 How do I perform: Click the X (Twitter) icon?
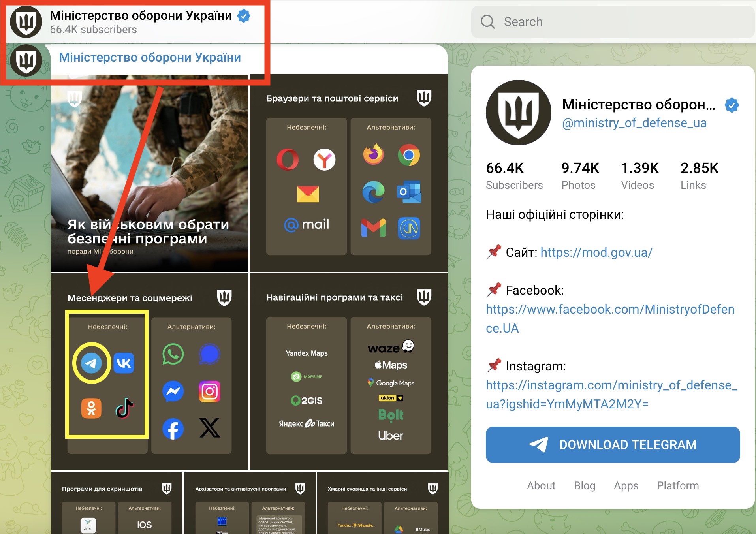[209, 428]
